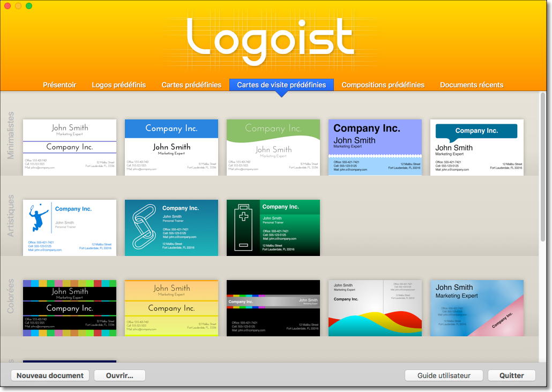Click the vertical scrollbar thumb
Image resolution: width=552 pixels, height=392 pixels.
(542, 167)
